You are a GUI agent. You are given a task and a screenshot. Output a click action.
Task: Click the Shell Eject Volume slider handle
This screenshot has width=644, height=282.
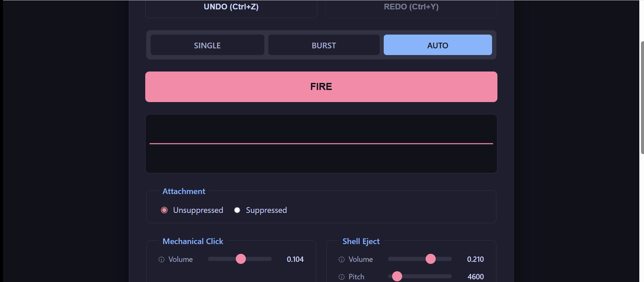431,259
